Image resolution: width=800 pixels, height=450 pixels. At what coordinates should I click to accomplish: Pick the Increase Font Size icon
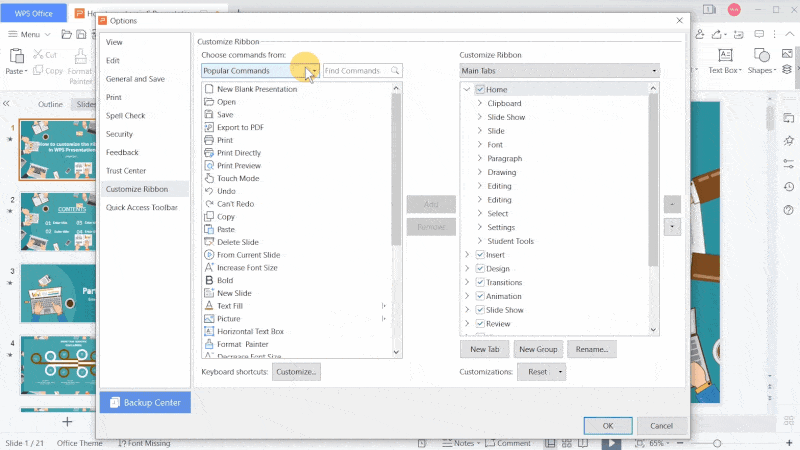click(209, 267)
